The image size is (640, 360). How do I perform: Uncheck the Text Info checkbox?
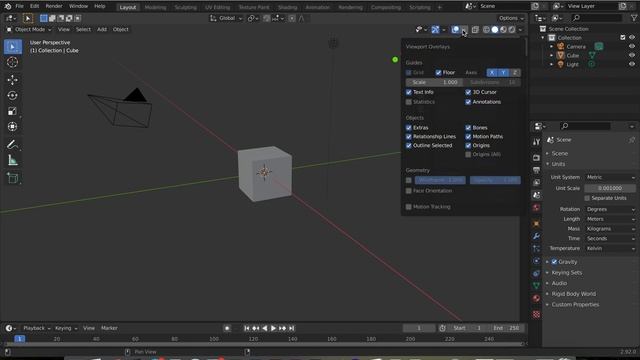point(409,92)
